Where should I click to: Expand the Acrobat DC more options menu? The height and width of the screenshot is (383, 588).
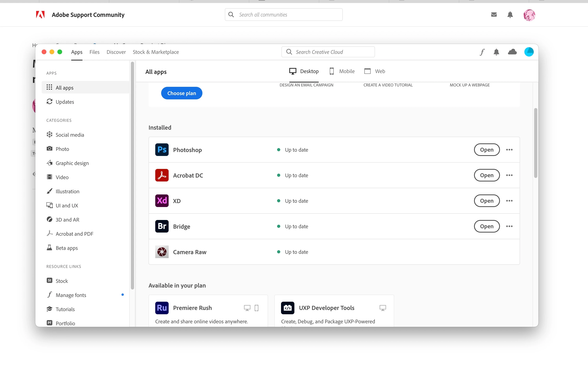(x=509, y=175)
